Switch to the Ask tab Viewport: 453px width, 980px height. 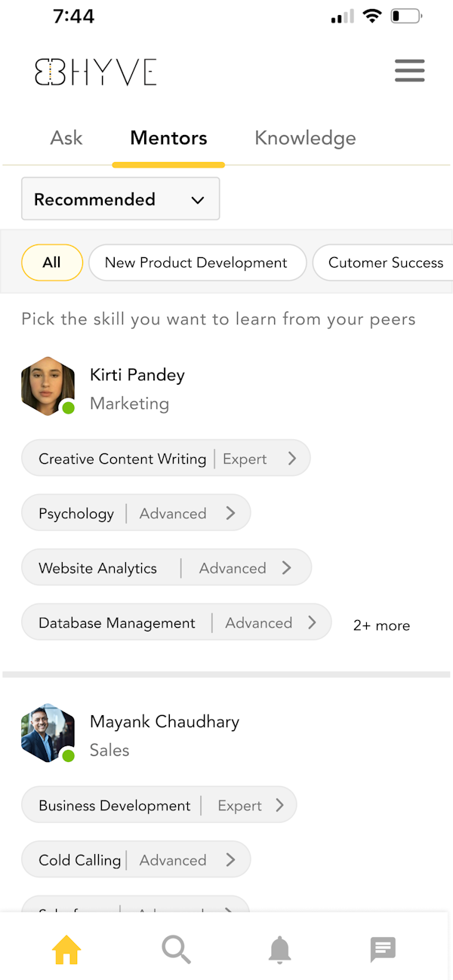click(66, 138)
